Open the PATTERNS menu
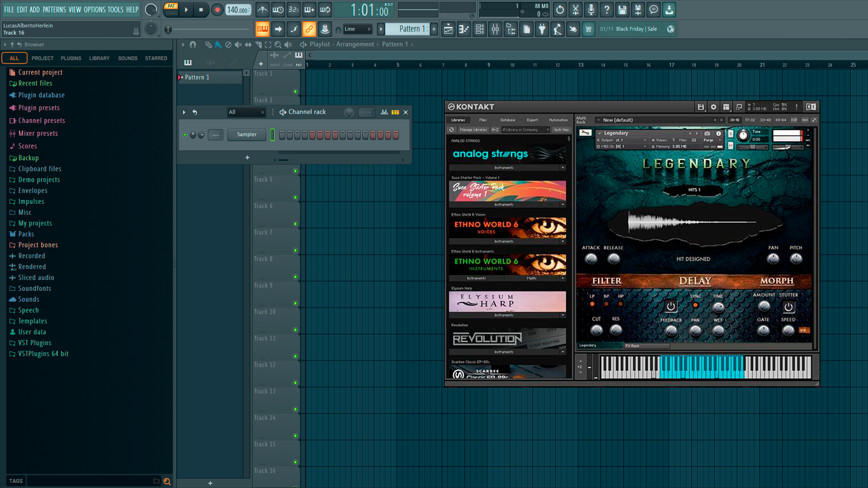868x488 pixels. (54, 10)
